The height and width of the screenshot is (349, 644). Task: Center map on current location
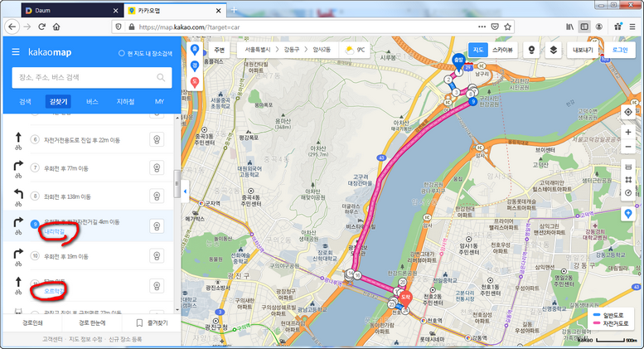[628, 112]
